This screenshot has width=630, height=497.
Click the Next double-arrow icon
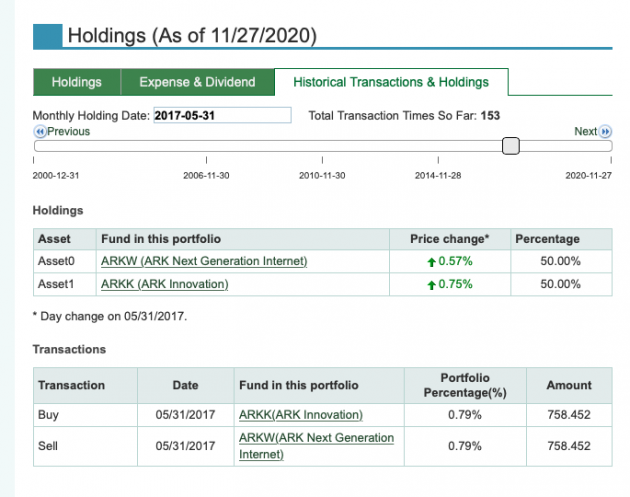point(605,131)
